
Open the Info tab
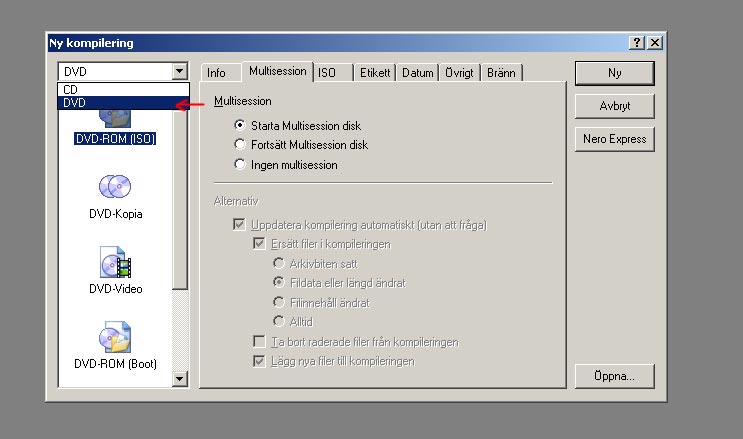pos(216,73)
